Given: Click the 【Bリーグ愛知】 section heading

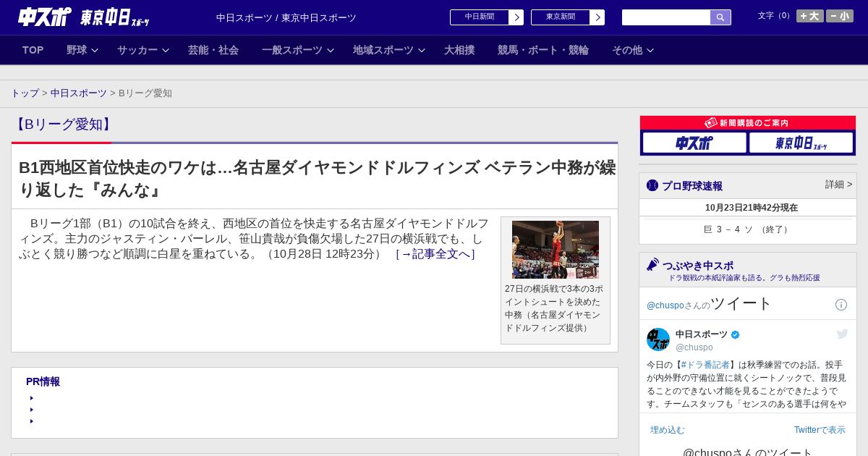Looking at the screenshot, I should (x=64, y=124).
